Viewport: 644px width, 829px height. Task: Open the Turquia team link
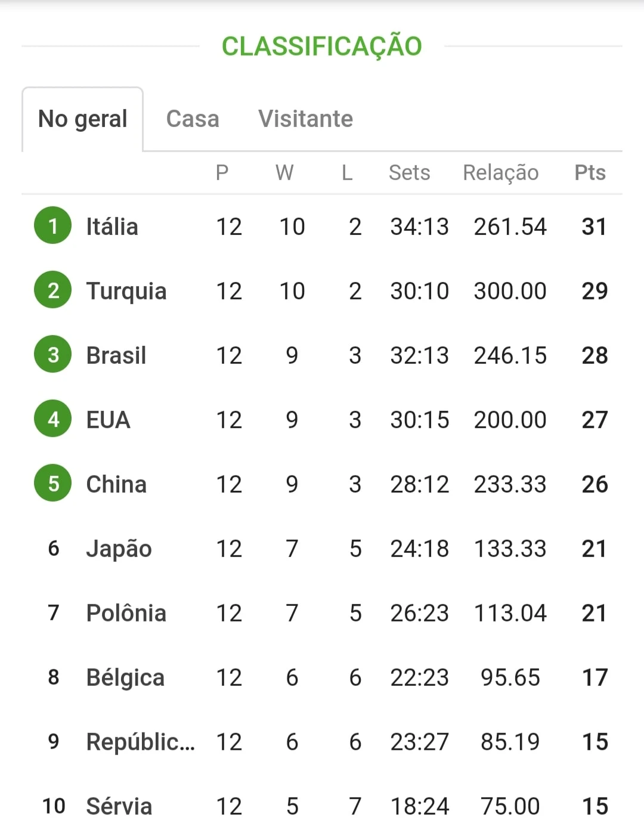(x=126, y=291)
